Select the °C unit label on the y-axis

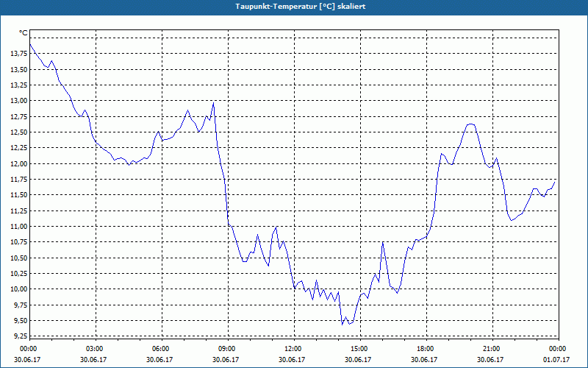click(x=24, y=33)
